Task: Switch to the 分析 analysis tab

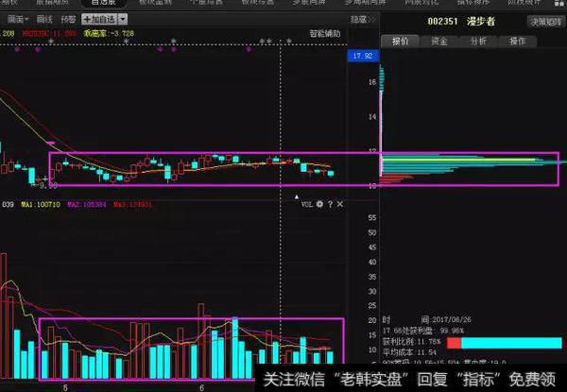Action: (478, 42)
